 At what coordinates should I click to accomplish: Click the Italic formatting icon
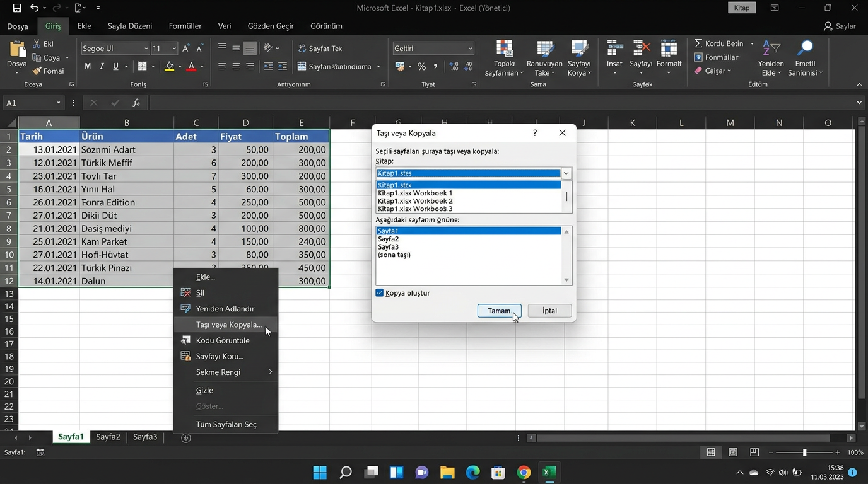pyautogui.click(x=102, y=66)
